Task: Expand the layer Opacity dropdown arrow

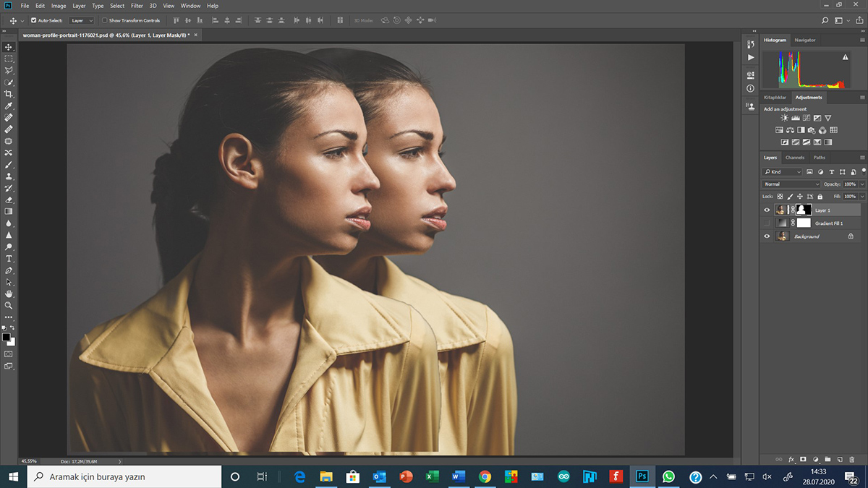Action: point(862,184)
